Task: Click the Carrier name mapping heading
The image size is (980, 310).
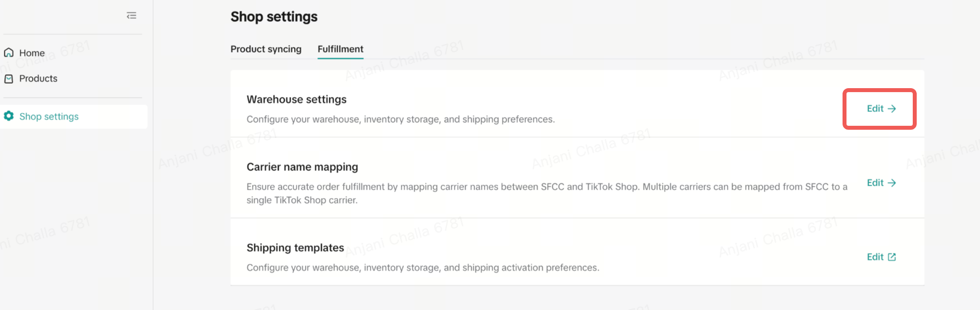Action: tap(302, 167)
